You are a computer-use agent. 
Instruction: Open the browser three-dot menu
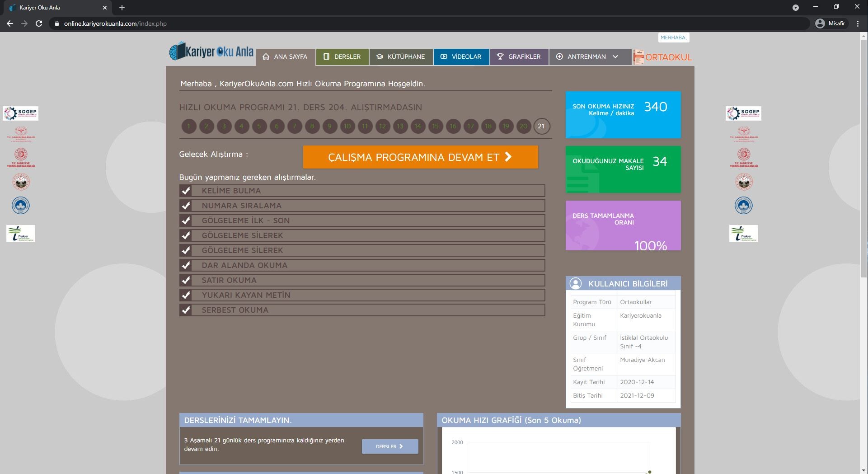point(858,23)
